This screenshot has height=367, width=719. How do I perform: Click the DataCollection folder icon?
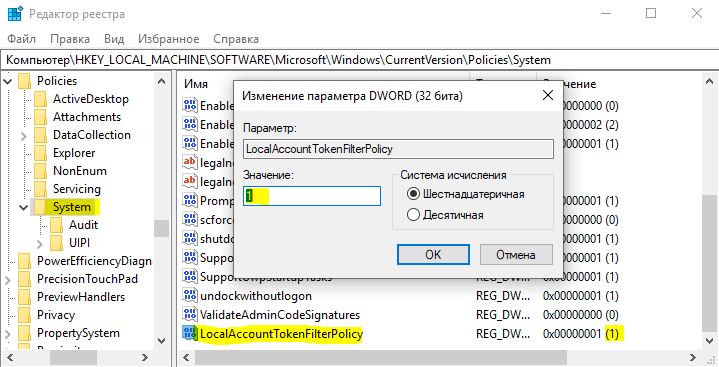(x=40, y=135)
